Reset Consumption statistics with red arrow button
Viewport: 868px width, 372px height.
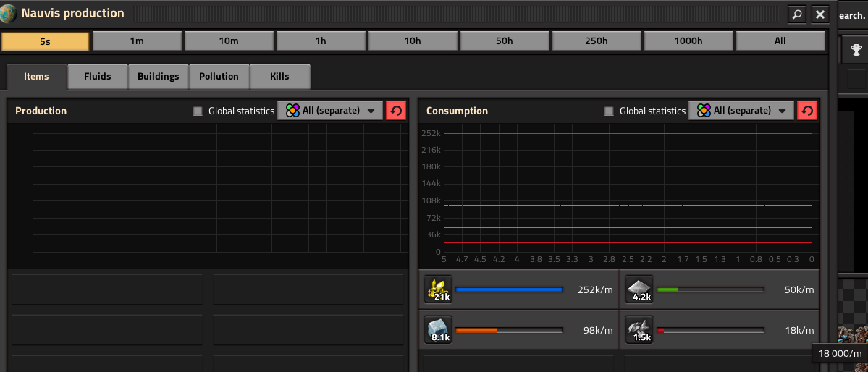[x=807, y=111]
